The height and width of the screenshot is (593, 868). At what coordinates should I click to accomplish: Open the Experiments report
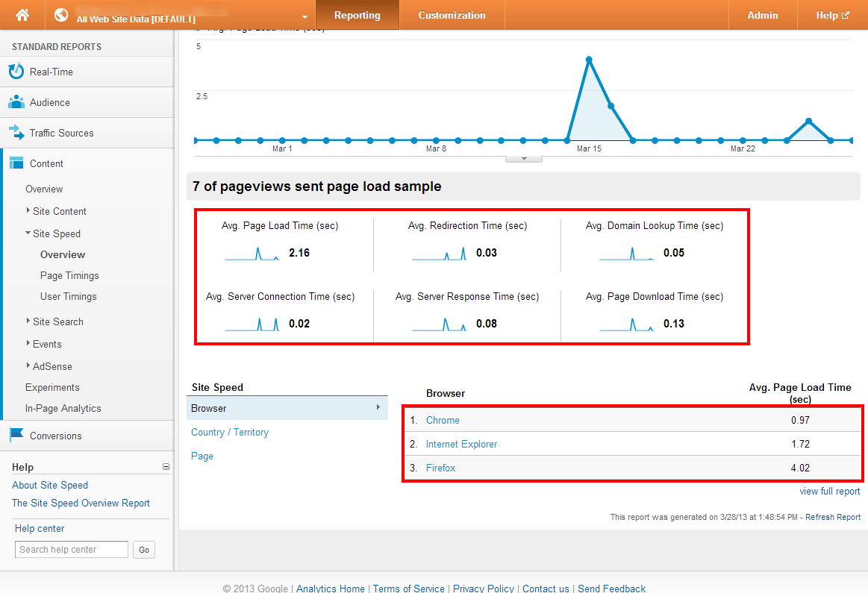[52, 388]
